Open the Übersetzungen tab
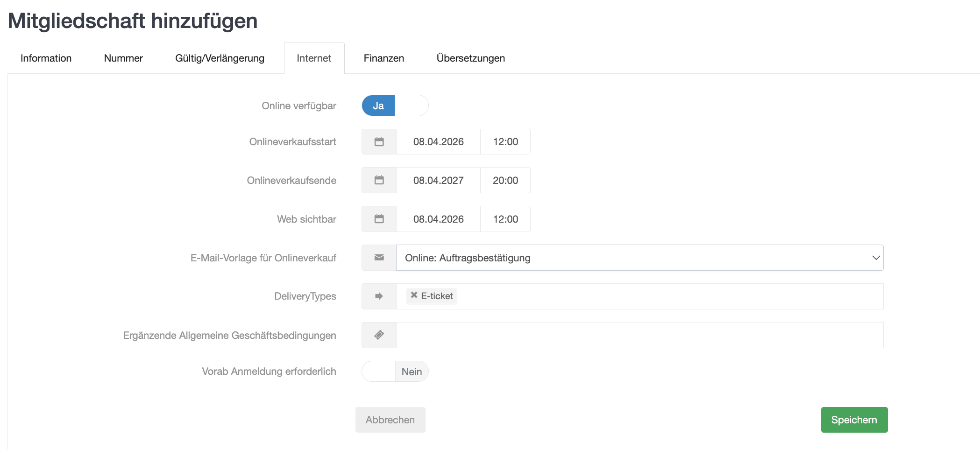The width and height of the screenshot is (980, 449). 471,58
